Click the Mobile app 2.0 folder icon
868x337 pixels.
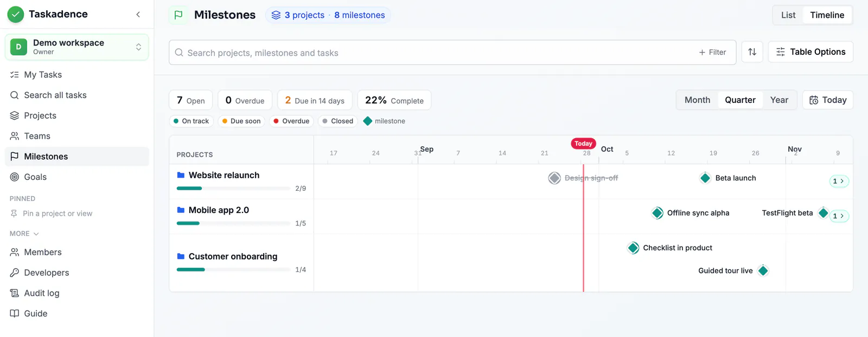(x=181, y=210)
